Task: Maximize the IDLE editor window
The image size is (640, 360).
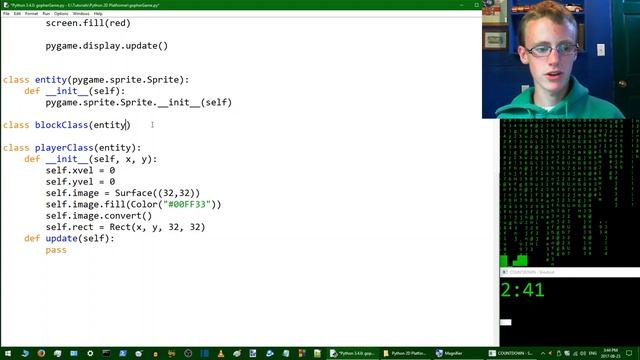Action: coord(476,5)
